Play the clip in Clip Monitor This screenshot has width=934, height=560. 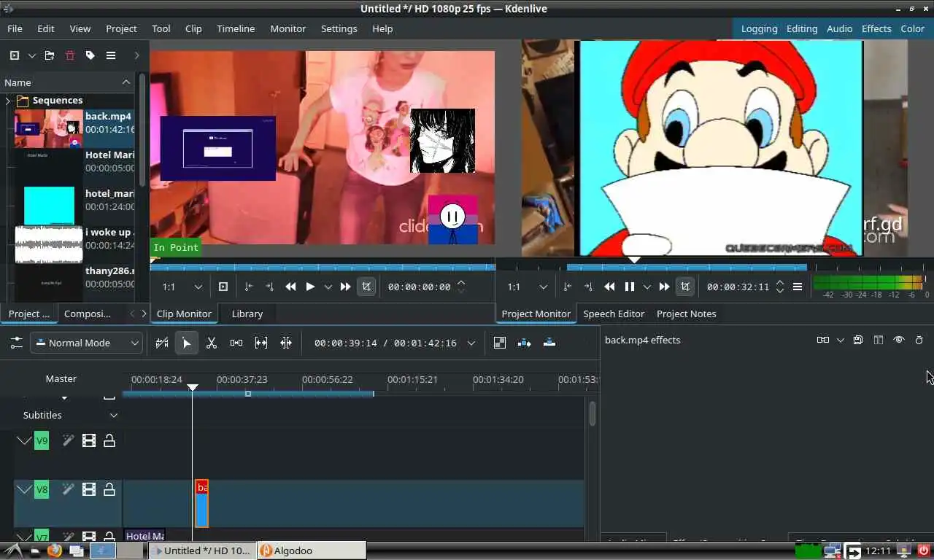[x=310, y=287]
